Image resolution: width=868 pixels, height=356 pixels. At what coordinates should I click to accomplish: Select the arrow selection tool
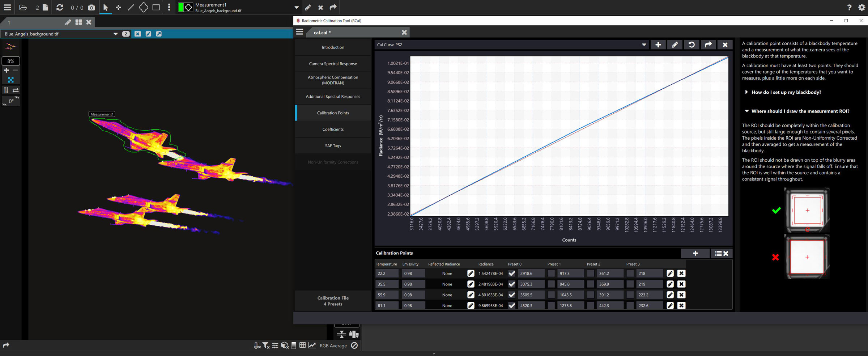[105, 7]
